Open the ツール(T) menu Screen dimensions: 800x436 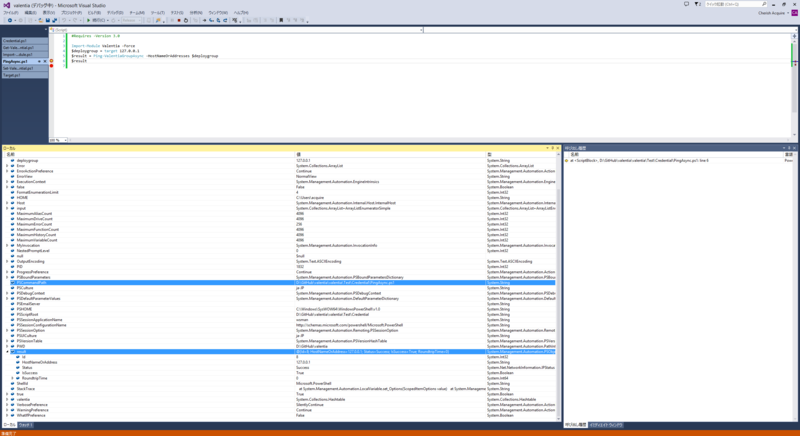click(158, 13)
